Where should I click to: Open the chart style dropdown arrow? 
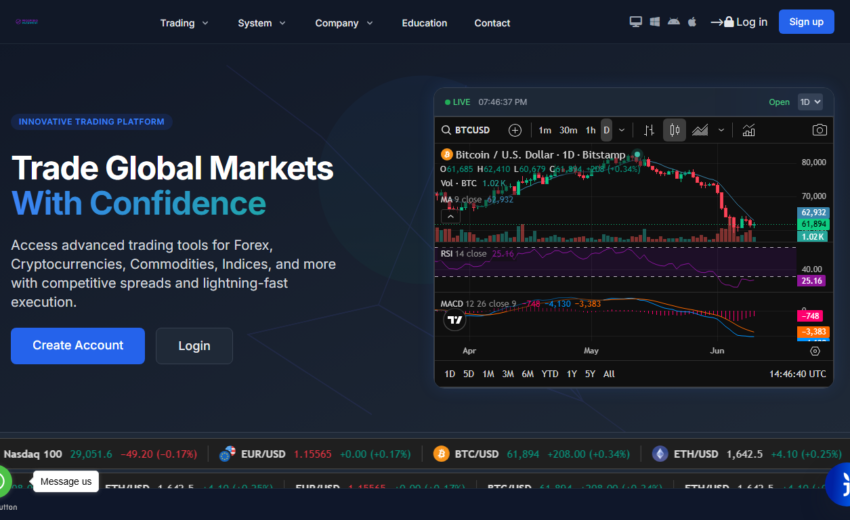click(721, 130)
